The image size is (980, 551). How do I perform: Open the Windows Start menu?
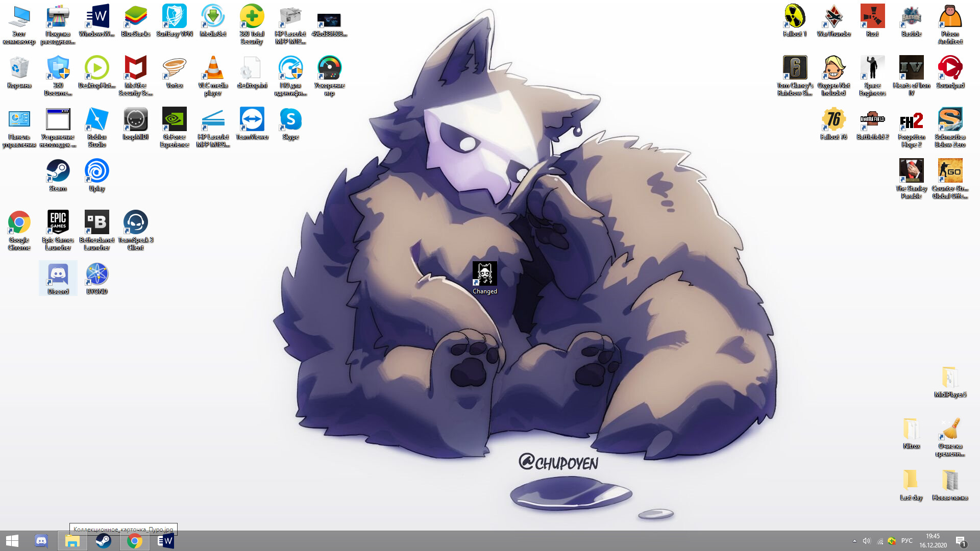click(12, 541)
